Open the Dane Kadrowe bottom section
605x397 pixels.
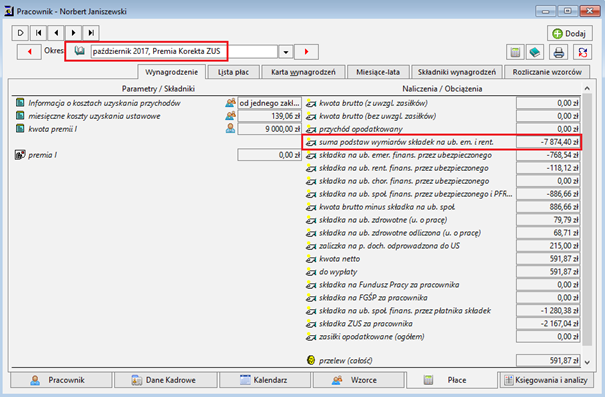pos(166,380)
